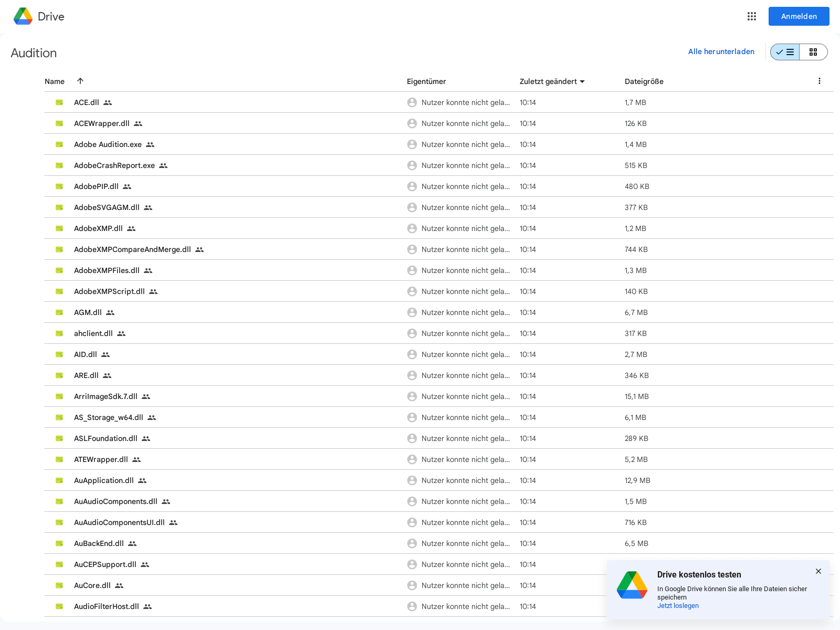Screen dimensions: 840x630
Task: Click the shared icon next to ACEWrapper.dll
Action: coord(138,123)
